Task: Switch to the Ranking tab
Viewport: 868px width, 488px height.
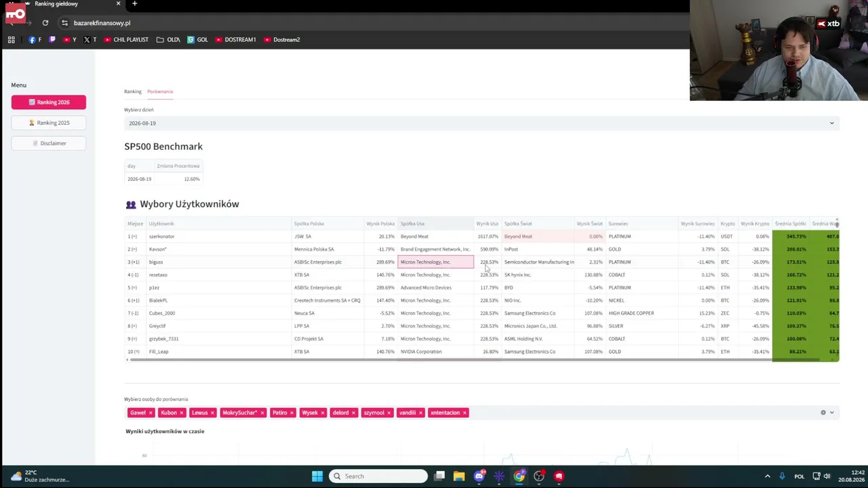Action: pos(133,91)
